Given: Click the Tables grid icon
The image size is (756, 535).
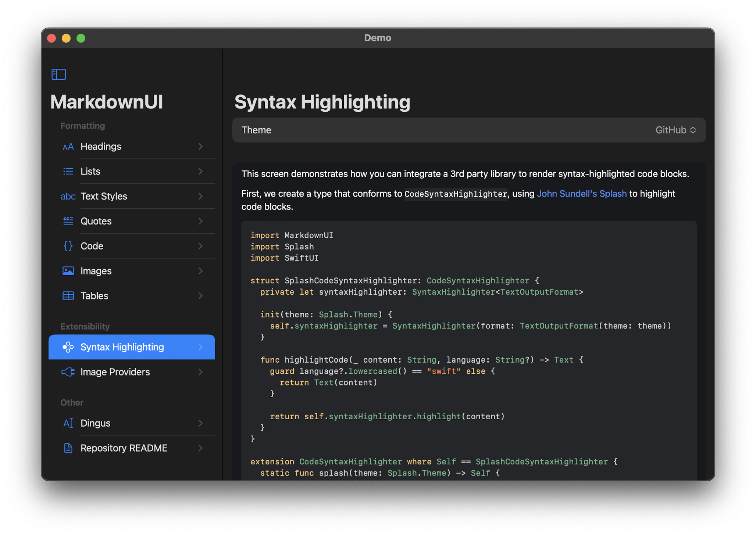Looking at the screenshot, I should pos(68,296).
